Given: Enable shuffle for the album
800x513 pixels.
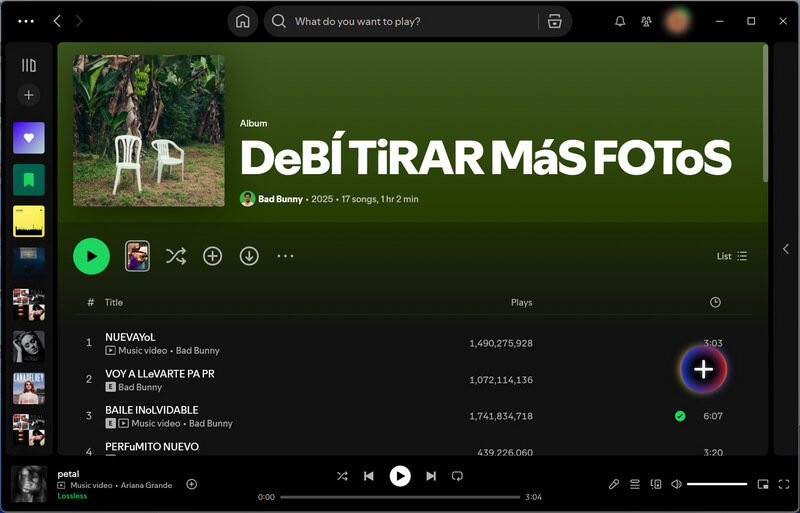Looking at the screenshot, I should [176, 256].
